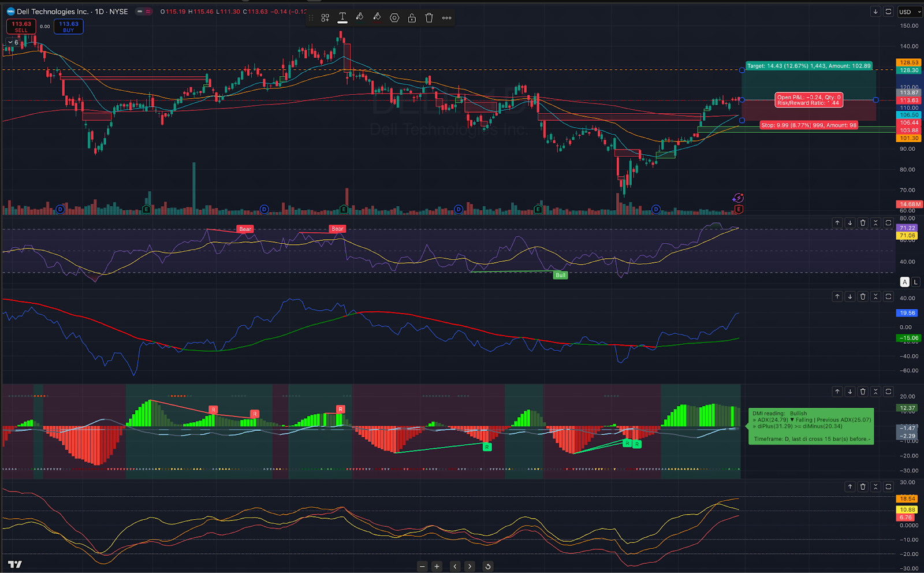Viewport: 924px width, 573px height.
Task: Move the blue oscillator pane up
Action: (x=837, y=296)
